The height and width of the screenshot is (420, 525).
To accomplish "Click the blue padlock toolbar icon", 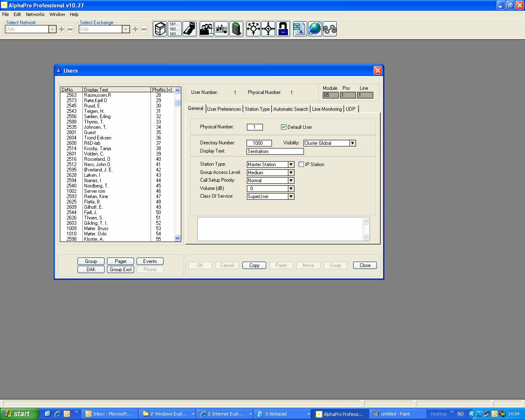I will 283,29.
